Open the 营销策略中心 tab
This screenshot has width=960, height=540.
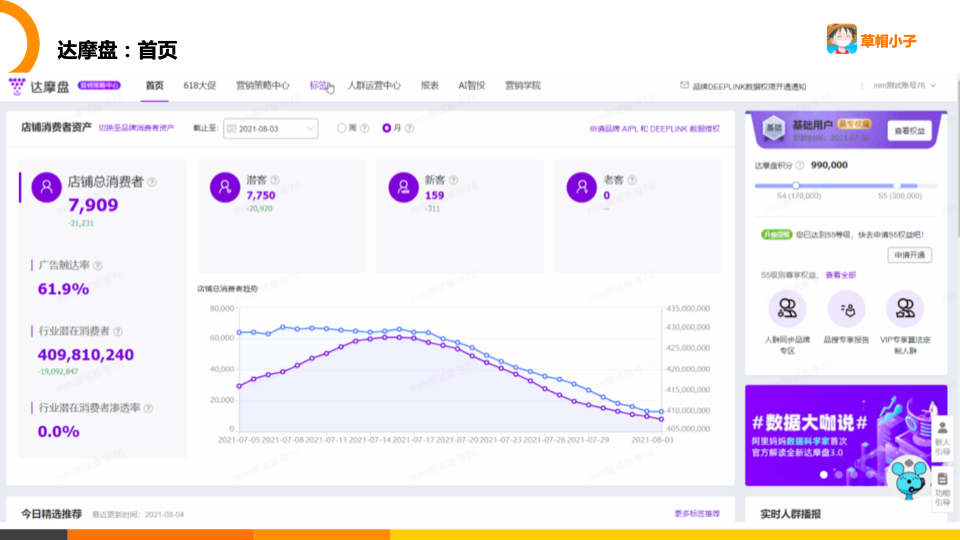tap(263, 85)
